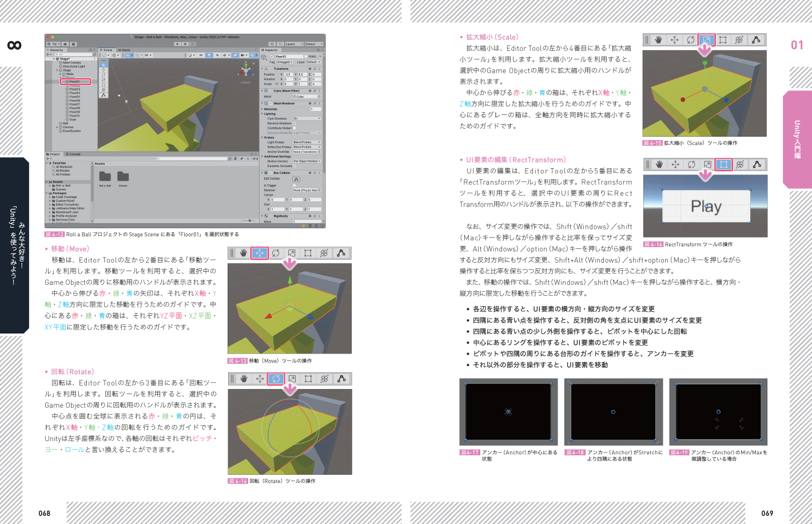Click the favorites star icon in Project toolbar
Image resolution: width=812 pixels, height=524 pixels.
tap(248, 158)
